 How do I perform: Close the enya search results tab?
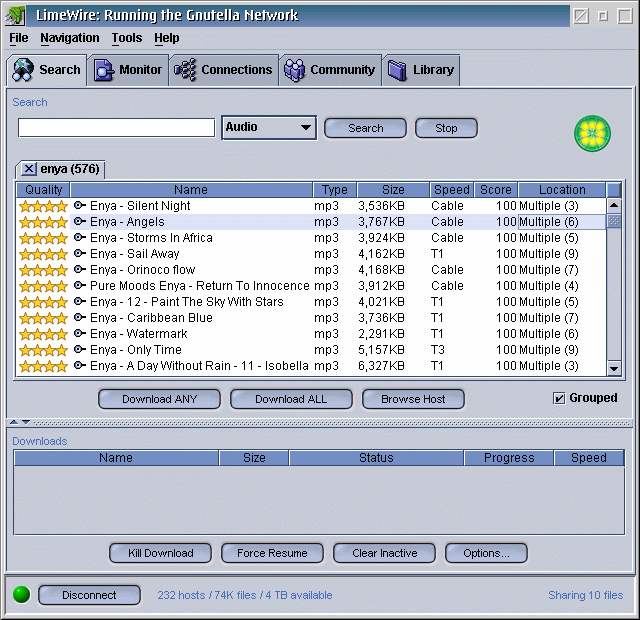point(29,169)
